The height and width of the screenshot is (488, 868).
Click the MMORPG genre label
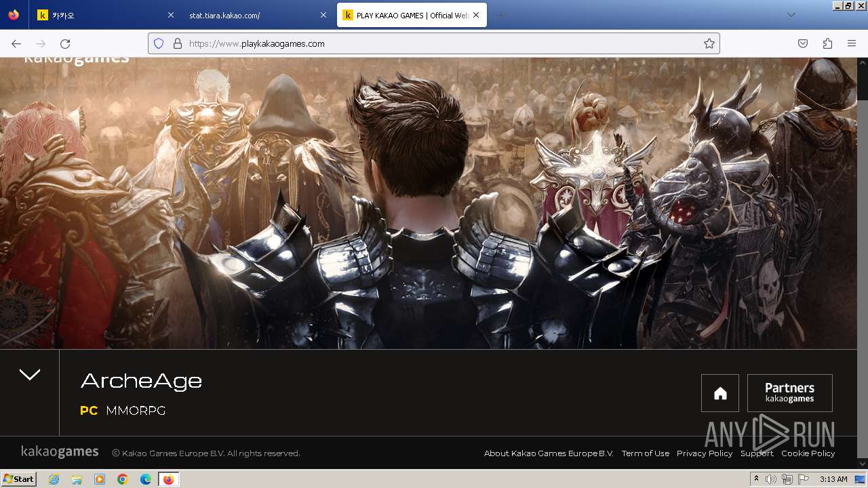pos(136,410)
